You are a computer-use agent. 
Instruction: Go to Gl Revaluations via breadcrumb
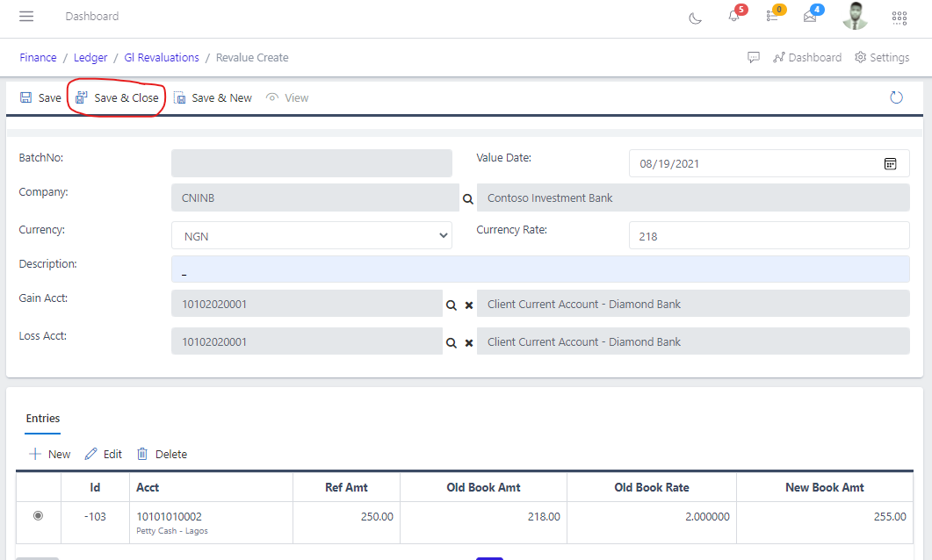162,57
